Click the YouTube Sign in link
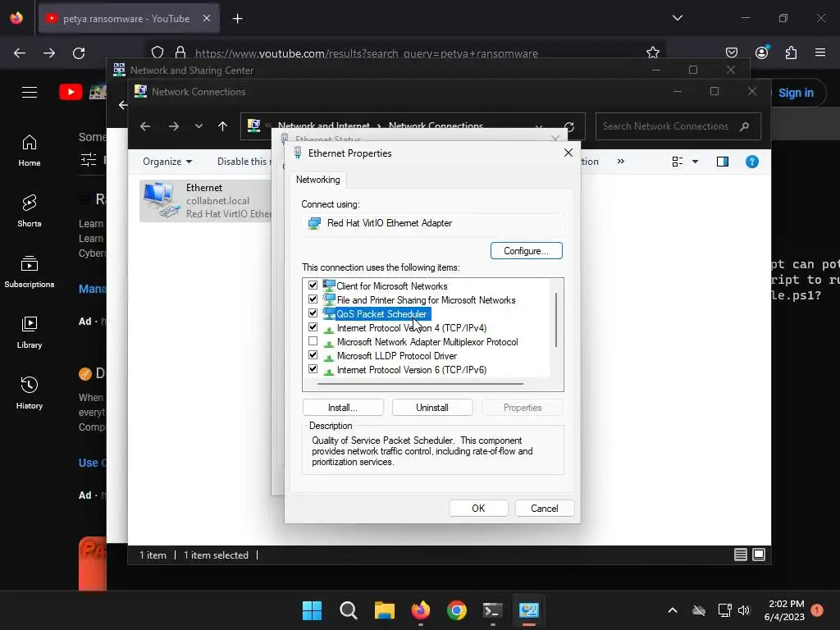 (796, 93)
